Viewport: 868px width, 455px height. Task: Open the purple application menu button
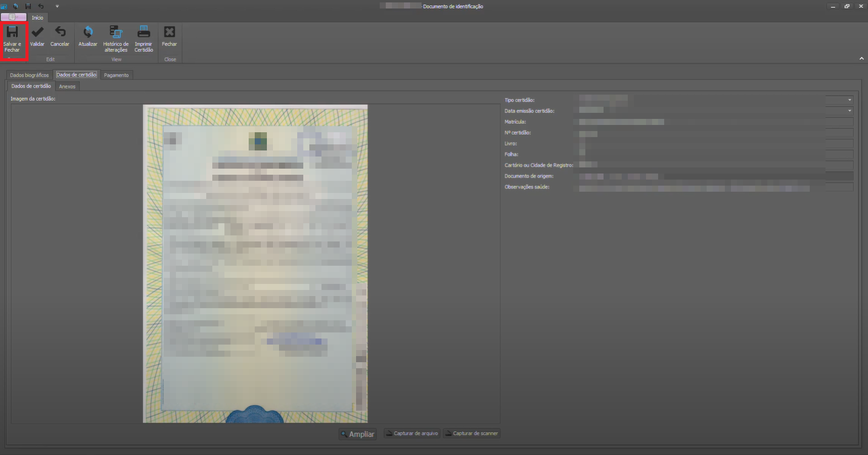click(x=13, y=17)
